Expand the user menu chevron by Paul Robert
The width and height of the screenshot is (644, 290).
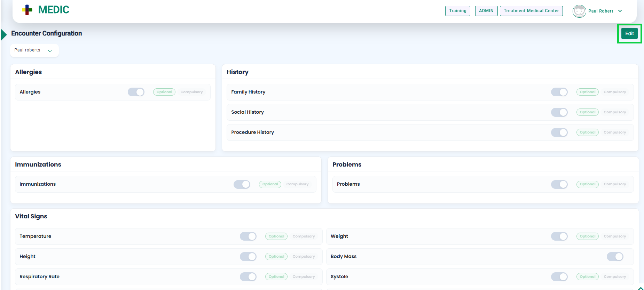pos(620,11)
